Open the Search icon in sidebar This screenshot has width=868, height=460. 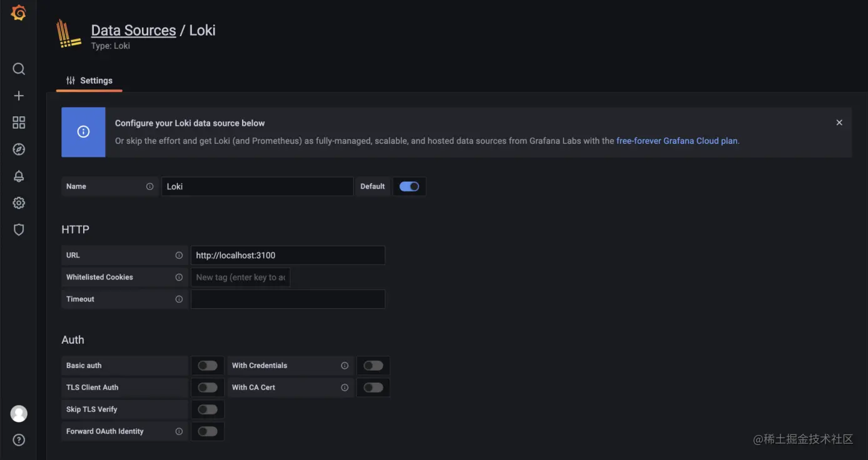point(19,69)
